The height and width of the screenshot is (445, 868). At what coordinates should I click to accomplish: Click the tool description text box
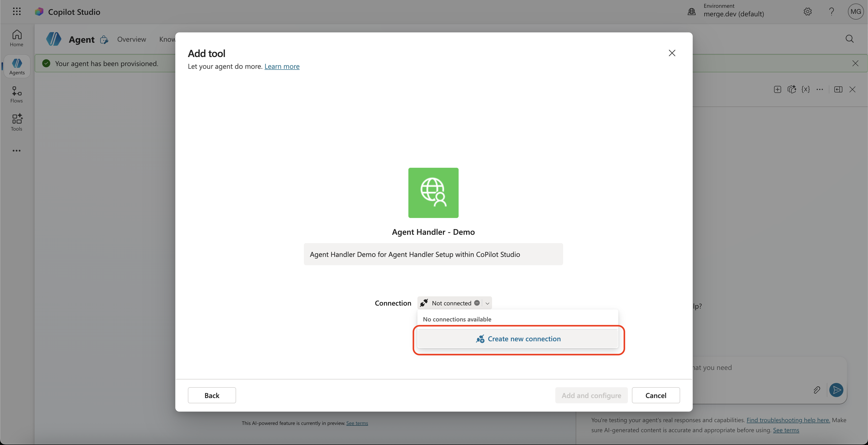(433, 254)
